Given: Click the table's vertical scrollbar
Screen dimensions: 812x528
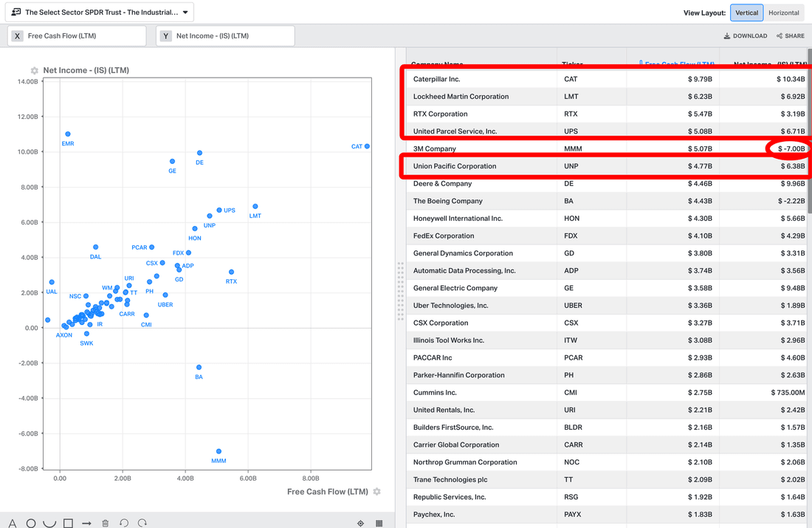Looking at the screenshot, I should pos(809,129).
